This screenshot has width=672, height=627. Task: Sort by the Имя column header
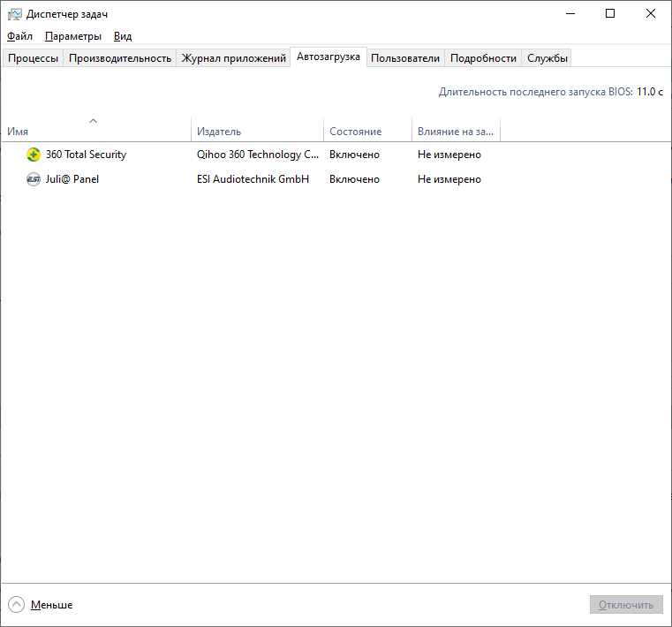tap(96, 130)
